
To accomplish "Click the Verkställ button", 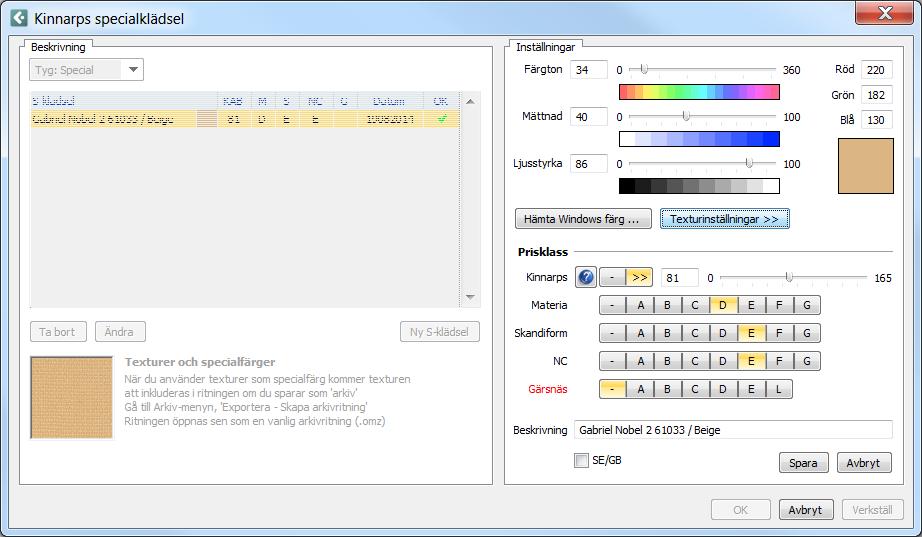I will (872, 510).
